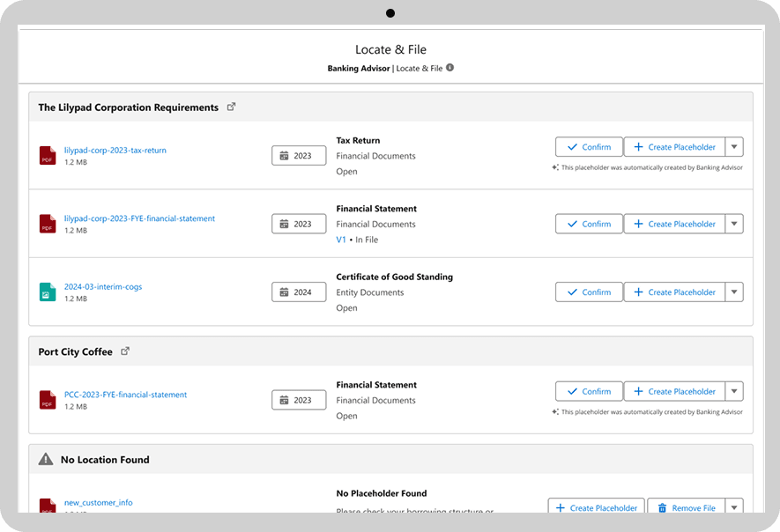780x532 pixels.
Task: Expand actions dropdown in the Lilypad Financial Statement row
Action: tap(734, 224)
